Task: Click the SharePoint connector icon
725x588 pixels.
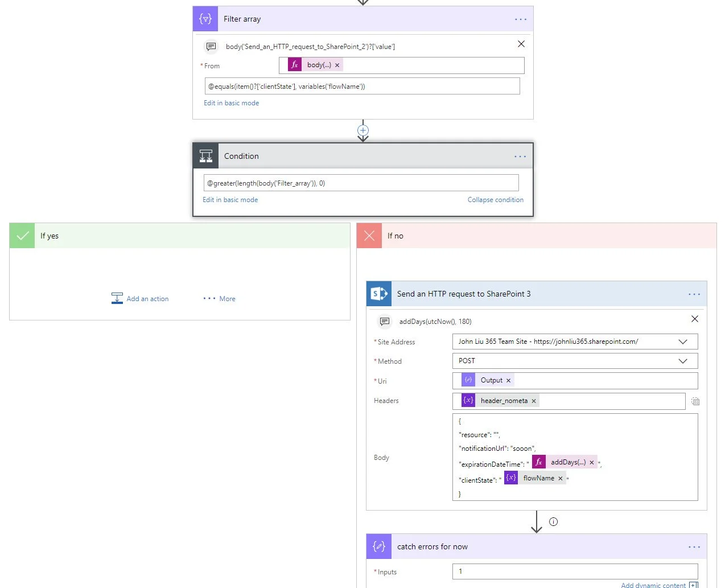Action: pos(379,294)
